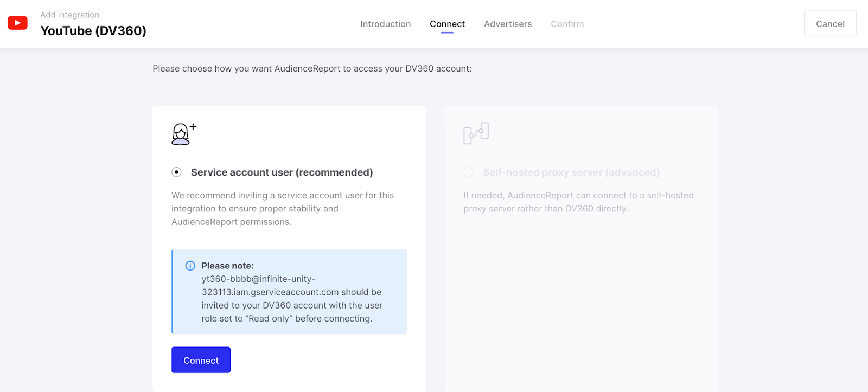Cancel the integration setup

830,23
